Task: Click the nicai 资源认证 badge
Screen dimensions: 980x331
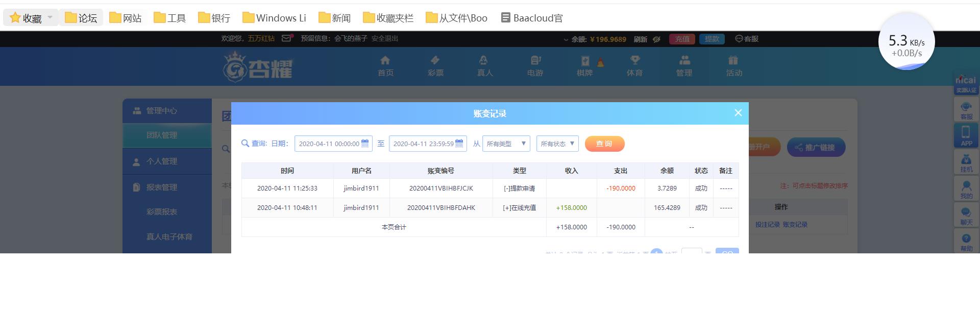Action: (966, 84)
